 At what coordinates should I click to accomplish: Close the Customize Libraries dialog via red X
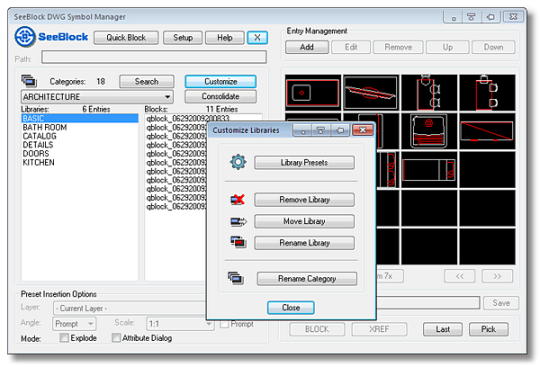point(363,130)
